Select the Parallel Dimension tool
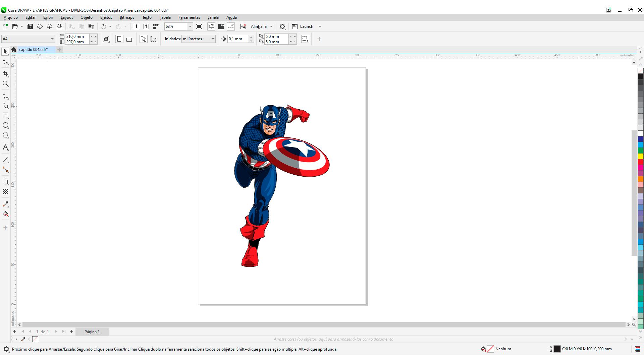The image size is (644, 362). pyautogui.click(x=5, y=160)
